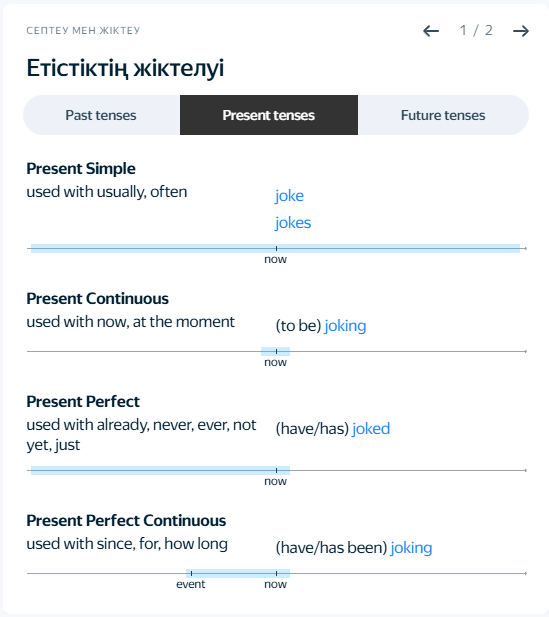Viewport: 549px width, 617px height.
Task: Click the 'now' marker on Present Continuous timeline
Action: pos(275,362)
